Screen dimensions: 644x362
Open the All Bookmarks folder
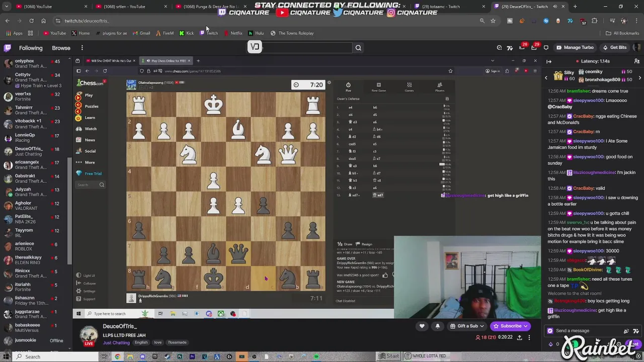[622, 33]
